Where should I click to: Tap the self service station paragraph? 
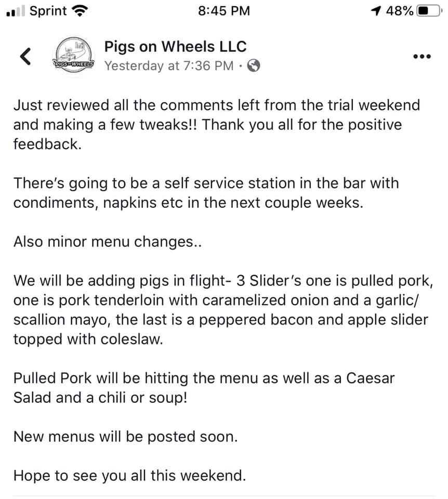click(206, 193)
